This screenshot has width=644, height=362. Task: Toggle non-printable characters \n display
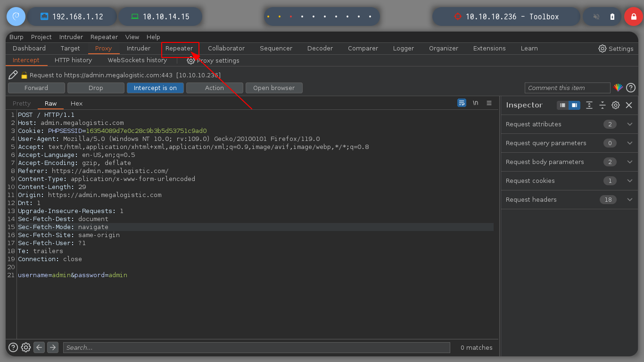click(476, 103)
